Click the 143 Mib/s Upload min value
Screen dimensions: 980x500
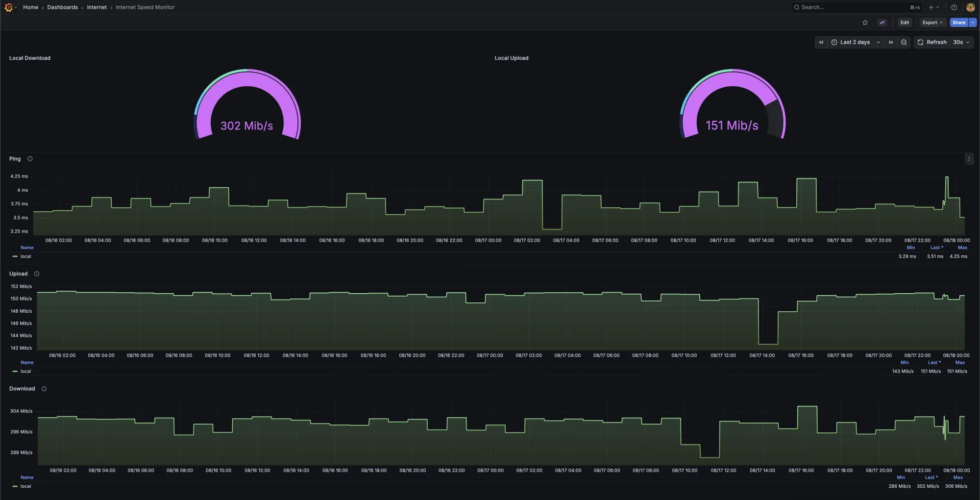(903, 372)
